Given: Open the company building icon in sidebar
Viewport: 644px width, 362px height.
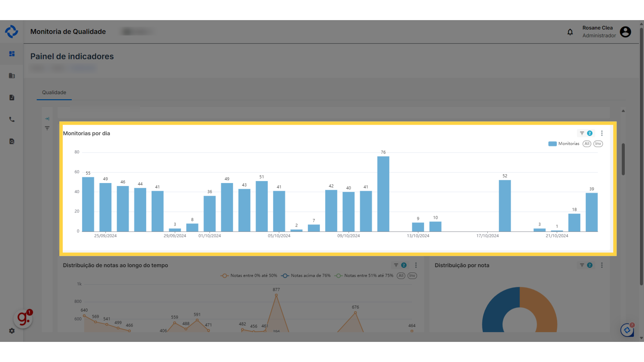Looking at the screenshot, I should [x=12, y=76].
